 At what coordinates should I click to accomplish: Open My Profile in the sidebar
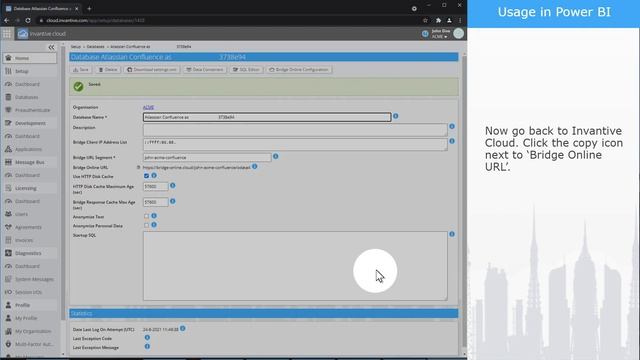tap(30, 318)
